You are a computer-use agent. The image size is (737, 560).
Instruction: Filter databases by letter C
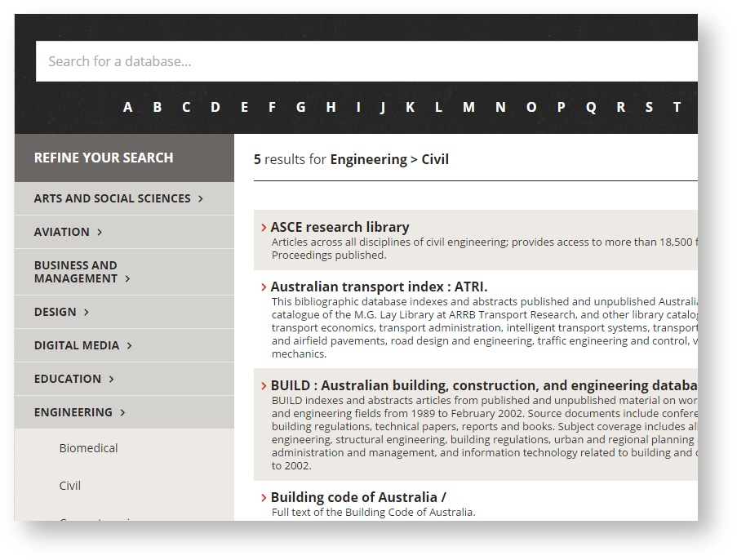186,107
